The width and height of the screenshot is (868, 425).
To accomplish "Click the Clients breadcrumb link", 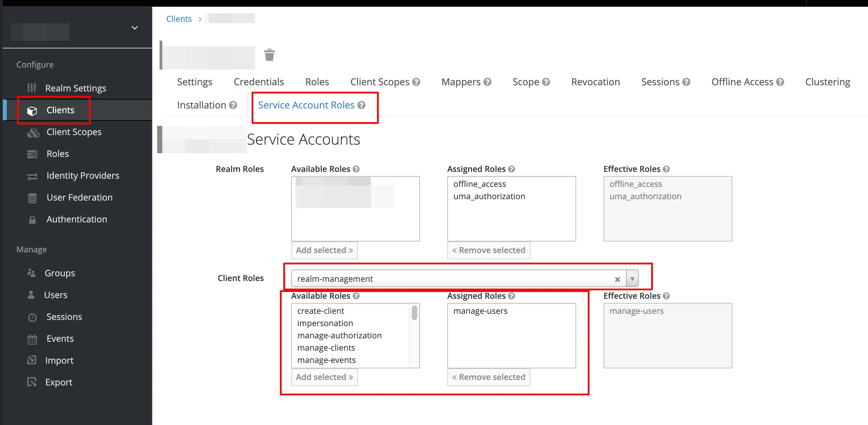I will coord(179,19).
